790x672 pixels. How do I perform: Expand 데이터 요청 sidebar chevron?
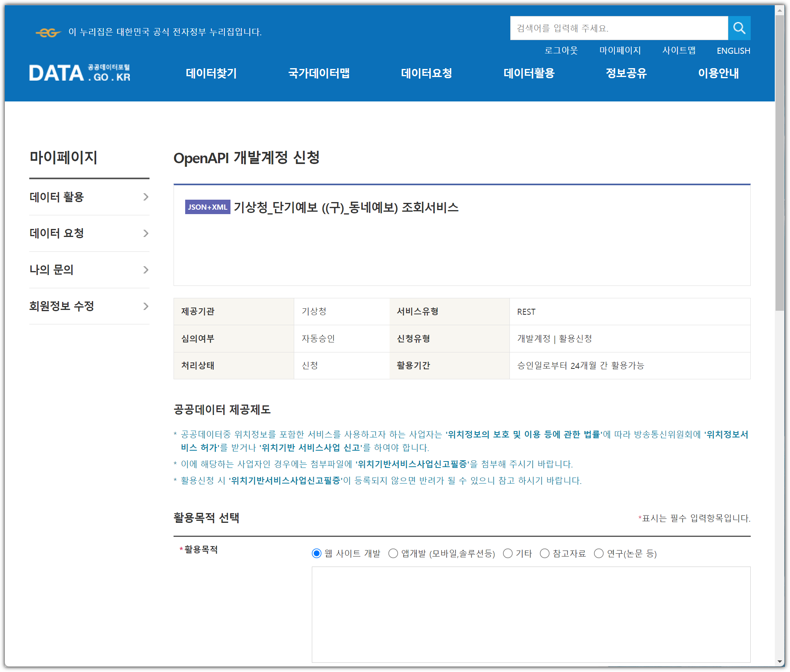[x=145, y=233]
